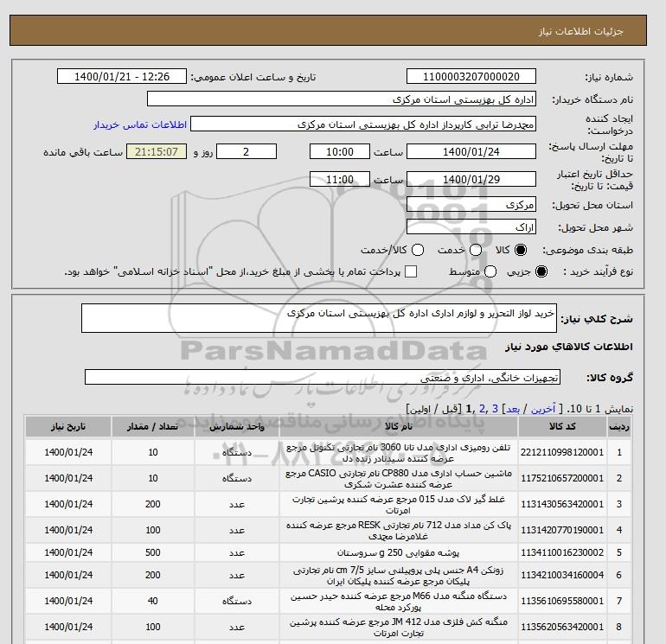Click item code 1134210034160004
Image resolution: width=666 pixels, height=644 pixels.
click(x=562, y=575)
